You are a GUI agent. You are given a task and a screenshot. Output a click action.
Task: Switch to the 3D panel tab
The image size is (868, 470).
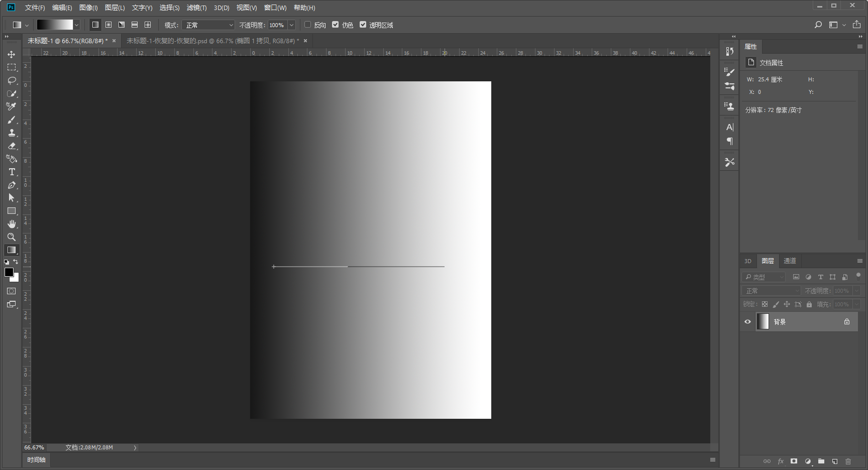coord(748,261)
